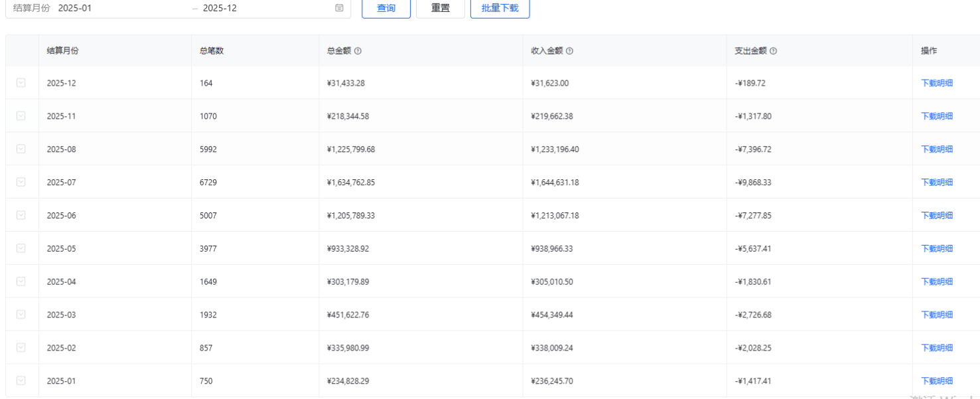The height and width of the screenshot is (399, 980).
Task: Click help icon next to 总金额 header
Action: (358, 51)
